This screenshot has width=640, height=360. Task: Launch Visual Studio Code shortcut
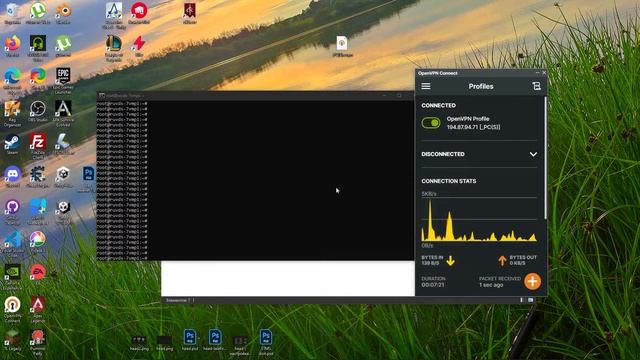tap(12, 243)
